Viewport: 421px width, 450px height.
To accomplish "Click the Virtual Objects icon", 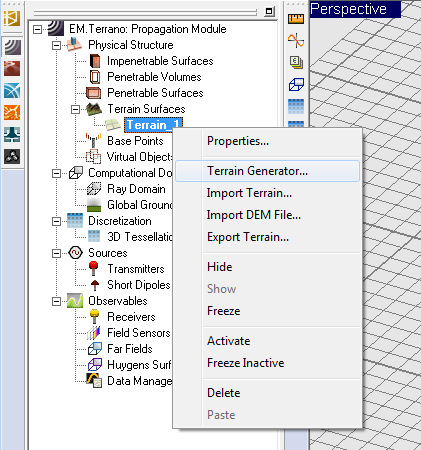I will pos(94,156).
